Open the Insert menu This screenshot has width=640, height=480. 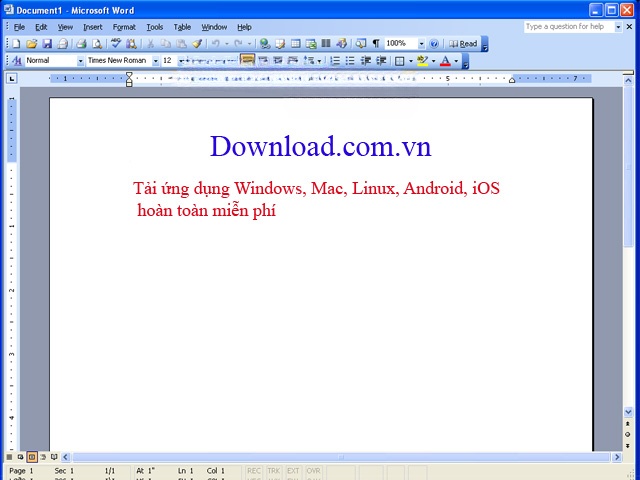tap(93, 27)
